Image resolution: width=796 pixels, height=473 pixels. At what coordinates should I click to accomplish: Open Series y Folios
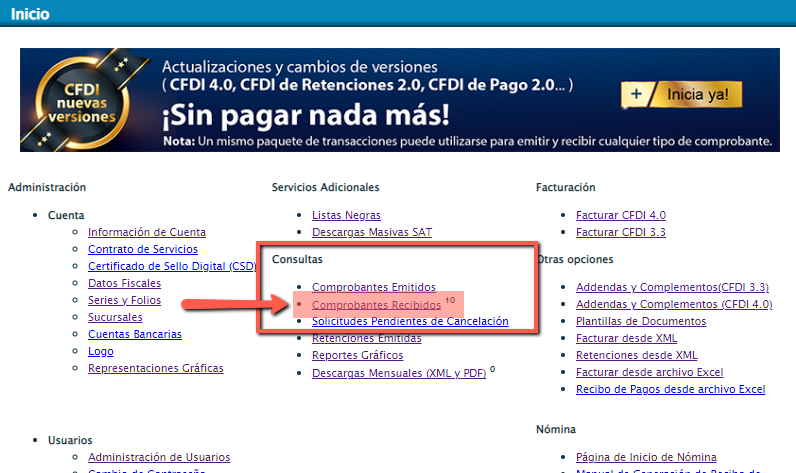pos(124,300)
